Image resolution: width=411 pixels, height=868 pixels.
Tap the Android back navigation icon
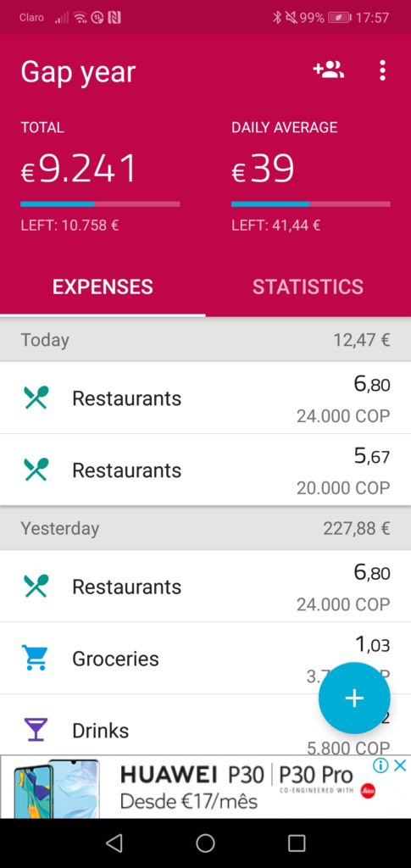114,843
